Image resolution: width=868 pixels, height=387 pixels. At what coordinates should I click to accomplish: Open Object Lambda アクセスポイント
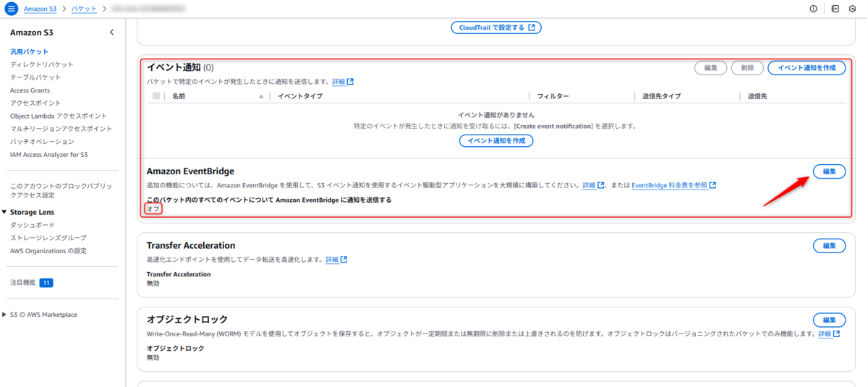pos(59,116)
